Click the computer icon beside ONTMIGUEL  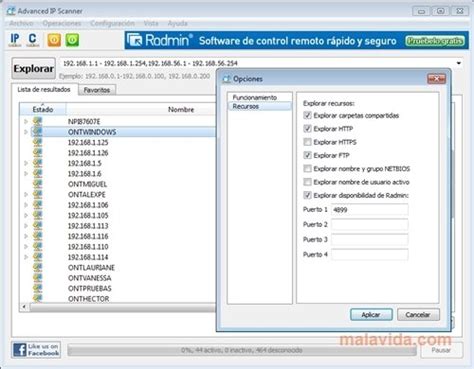coord(37,184)
